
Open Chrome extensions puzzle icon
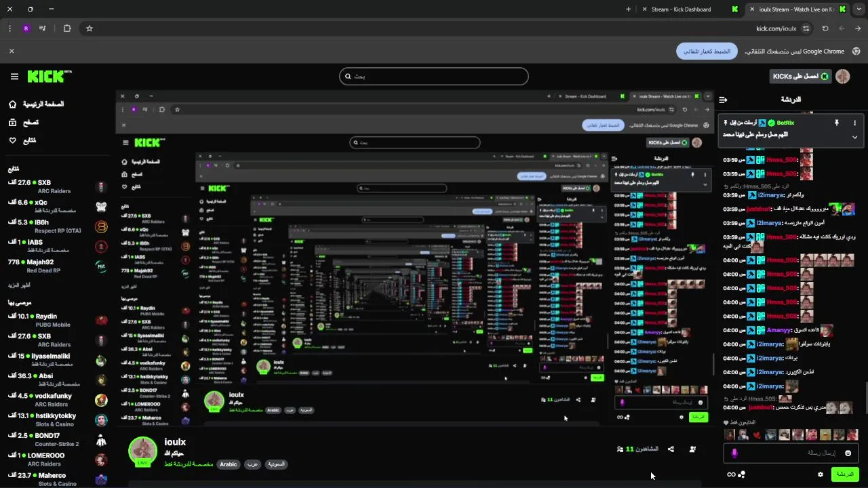(x=67, y=28)
